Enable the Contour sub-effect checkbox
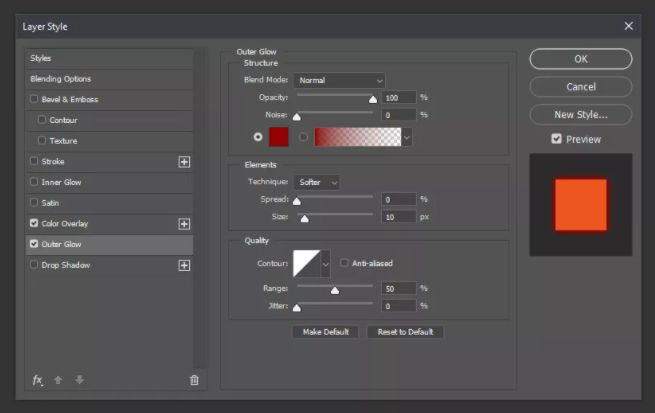 click(x=42, y=119)
